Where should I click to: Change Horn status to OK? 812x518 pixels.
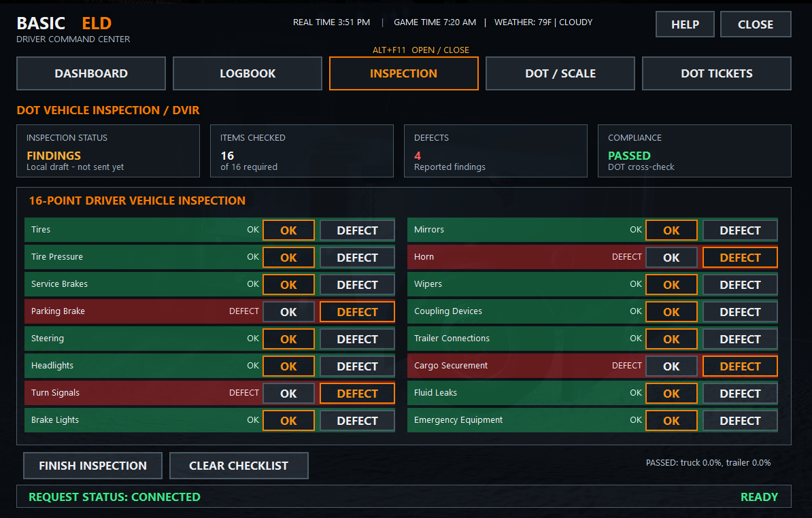tap(671, 257)
